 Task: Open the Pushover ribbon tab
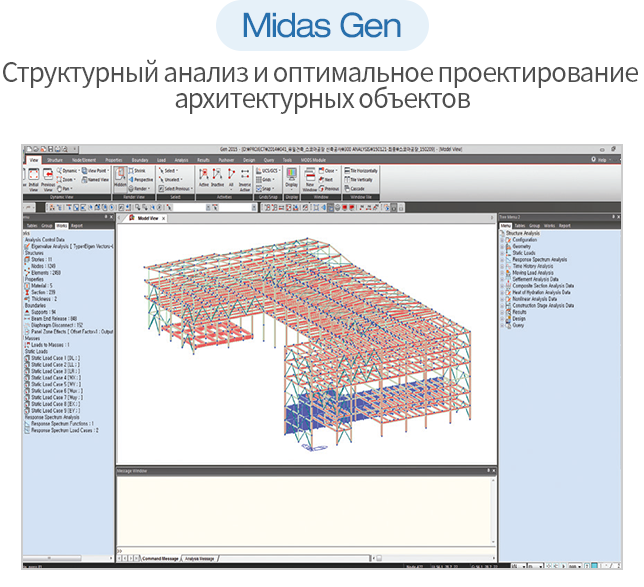tap(226, 160)
